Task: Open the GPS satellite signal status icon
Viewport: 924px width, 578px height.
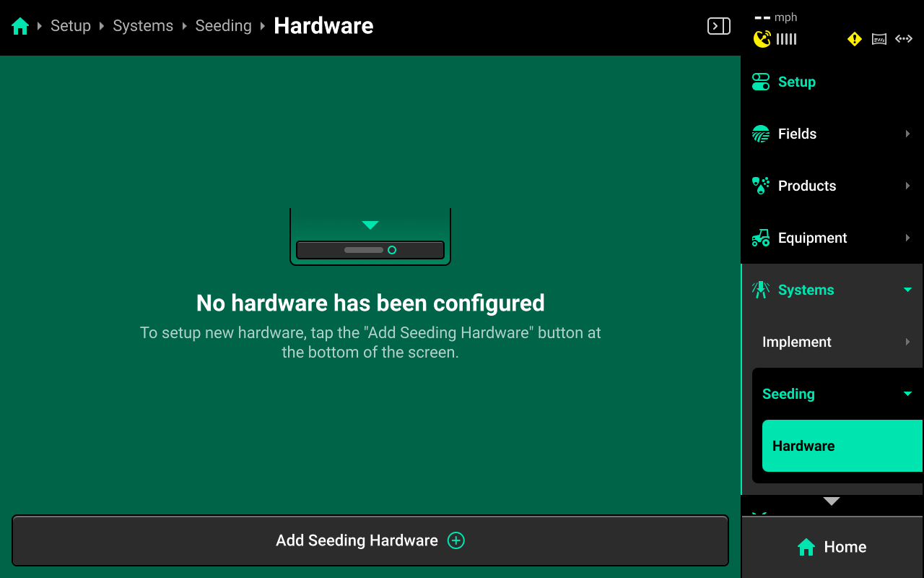Action: click(x=762, y=39)
